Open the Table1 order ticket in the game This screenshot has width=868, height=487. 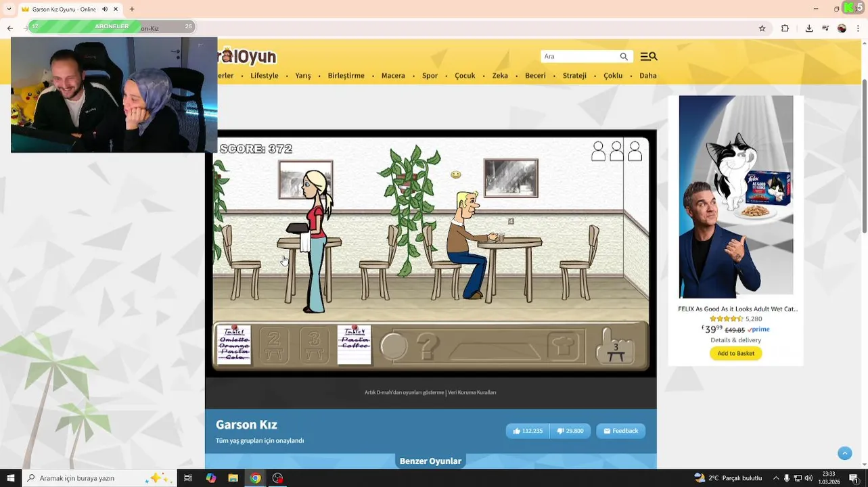click(x=234, y=345)
